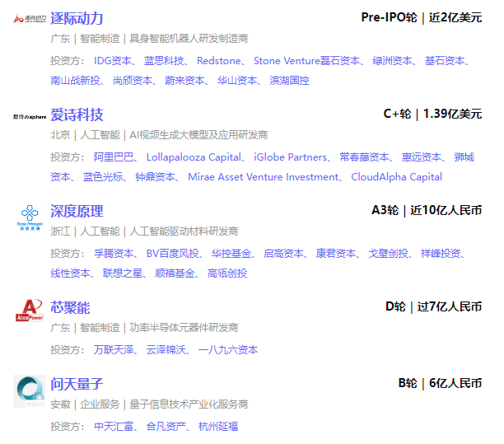Open the 芯聚能 company title link
The width and height of the screenshot is (504, 444).
coord(70,308)
